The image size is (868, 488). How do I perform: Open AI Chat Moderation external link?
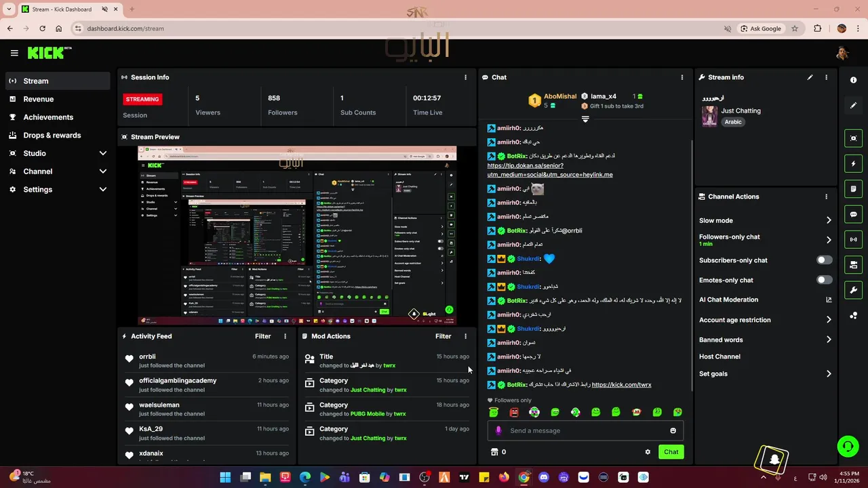tap(829, 300)
